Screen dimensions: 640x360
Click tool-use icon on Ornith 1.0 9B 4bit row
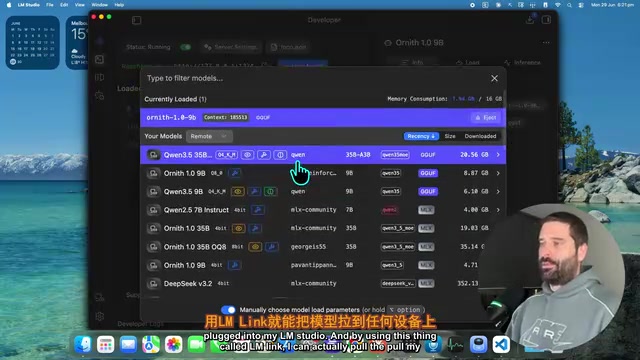[x=234, y=265]
